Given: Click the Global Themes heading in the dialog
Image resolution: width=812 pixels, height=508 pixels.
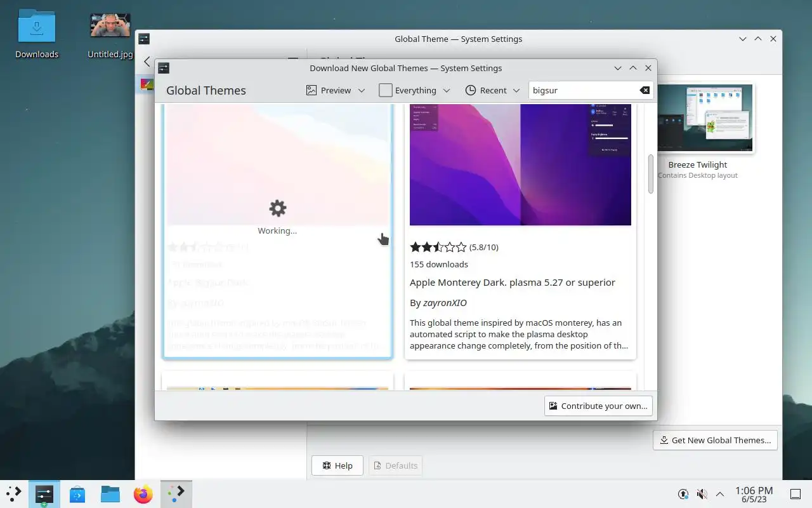Looking at the screenshot, I should (206, 90).
